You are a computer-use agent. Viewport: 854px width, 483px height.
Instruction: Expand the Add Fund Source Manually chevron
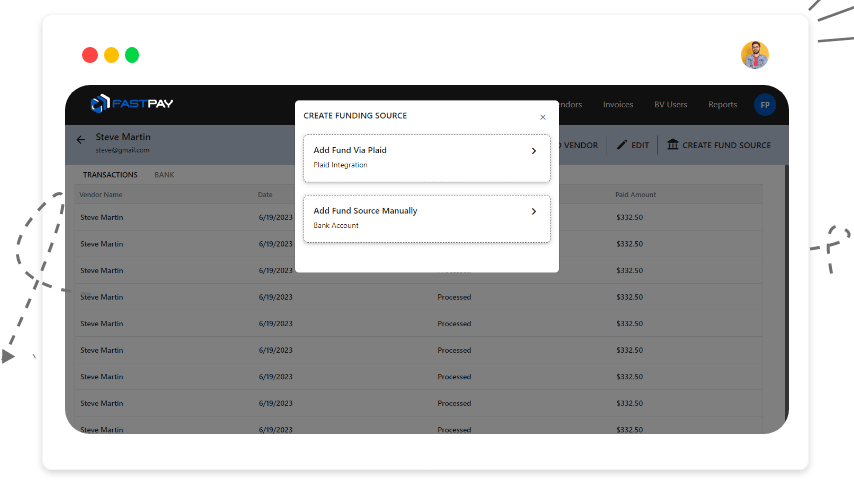534,212
